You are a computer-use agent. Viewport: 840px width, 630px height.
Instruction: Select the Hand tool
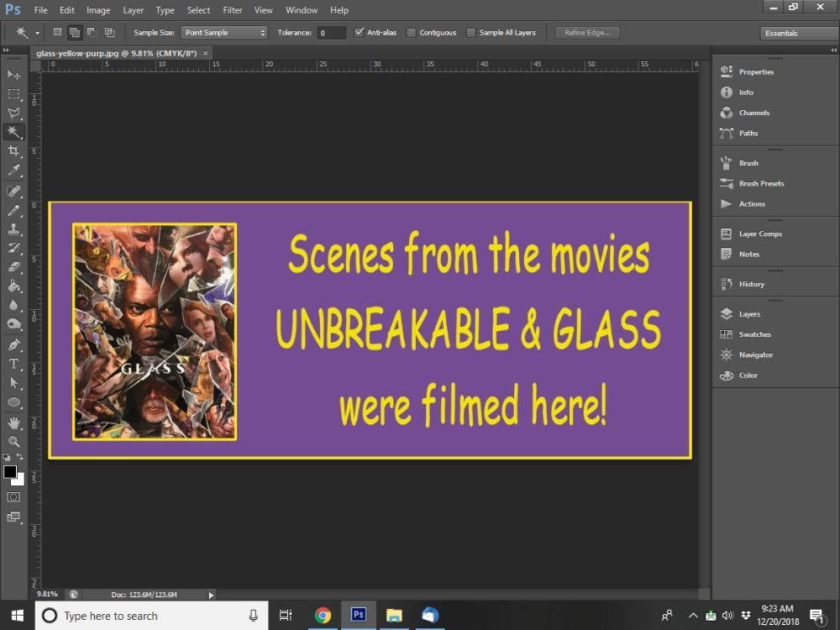point(14,423)
